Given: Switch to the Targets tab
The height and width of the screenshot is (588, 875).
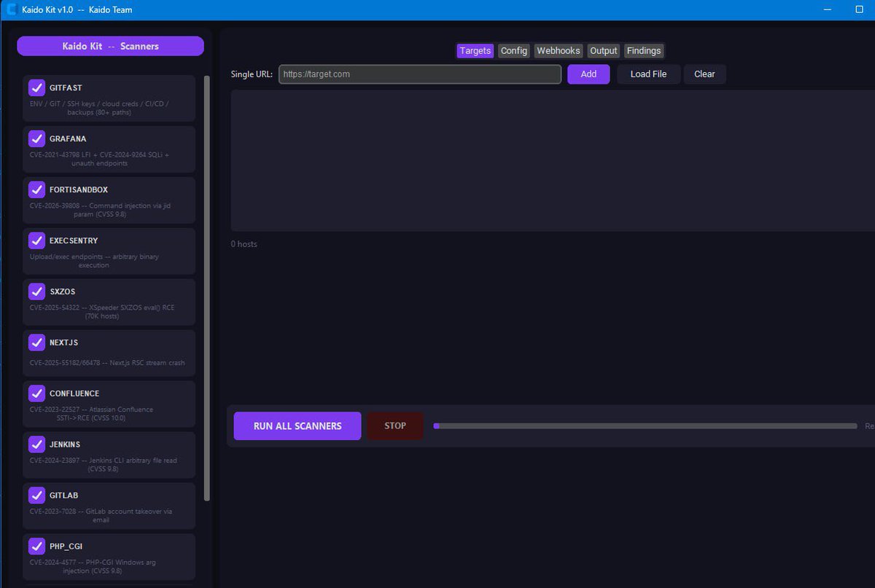Looking at the screenshot, I should tap(475, 51).
